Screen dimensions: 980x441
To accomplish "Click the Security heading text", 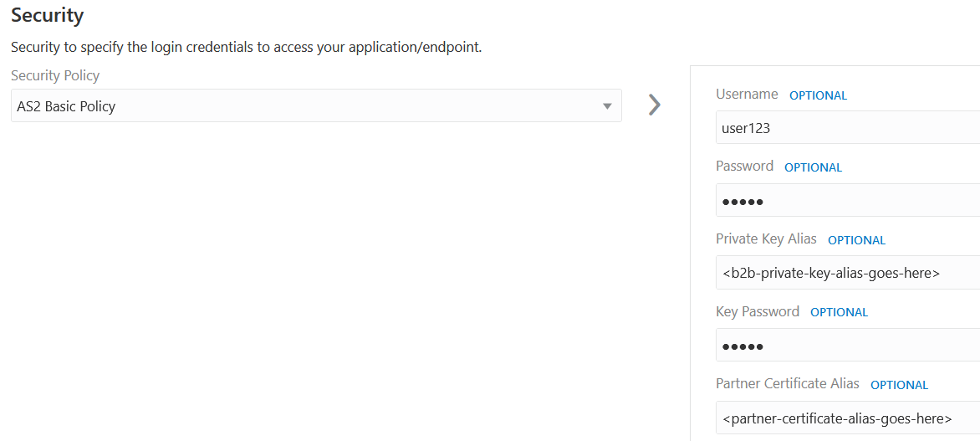I will tap(48, 16).
